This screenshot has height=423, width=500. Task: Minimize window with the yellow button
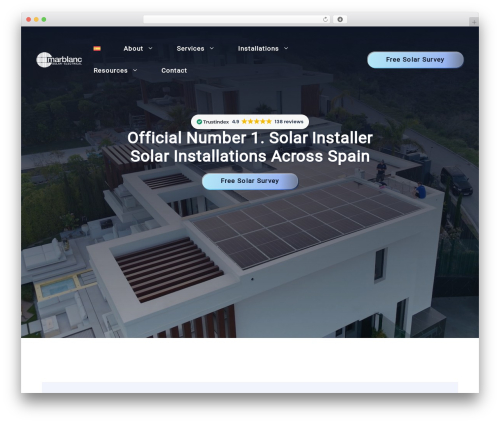tap(36, 19)
